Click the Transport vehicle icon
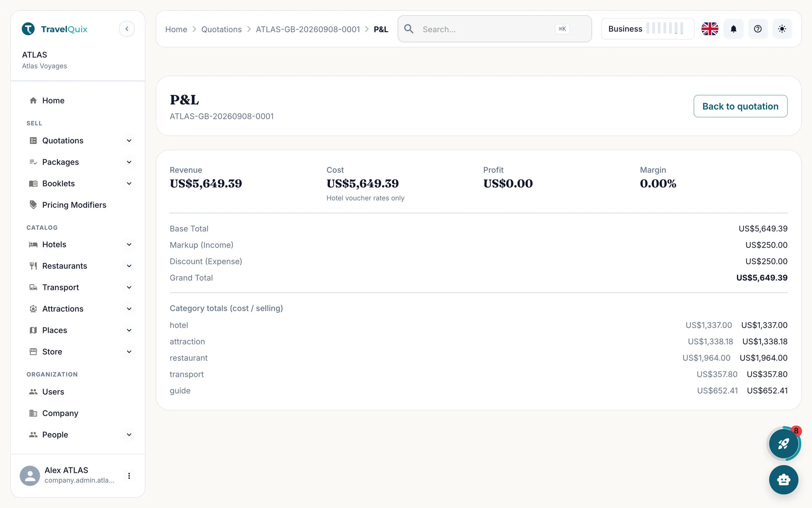 (33, 287)
